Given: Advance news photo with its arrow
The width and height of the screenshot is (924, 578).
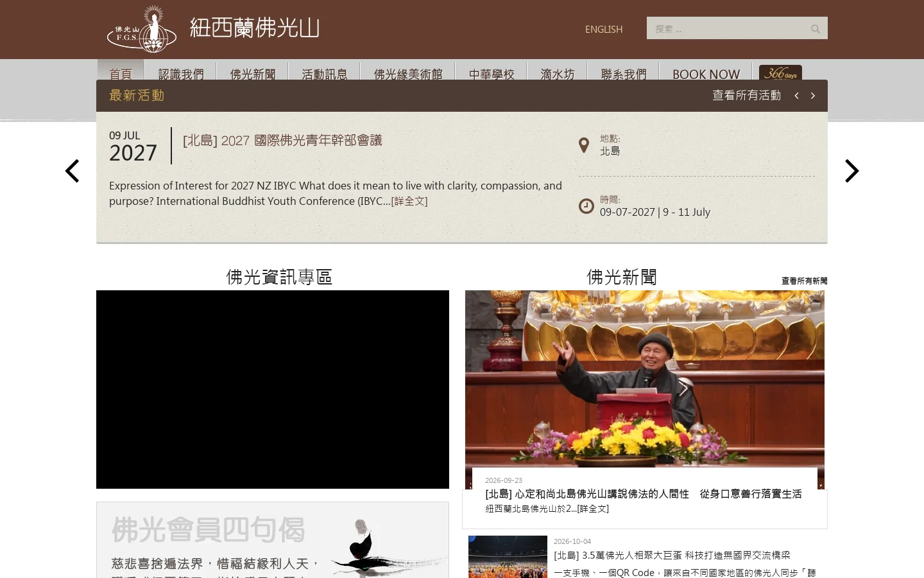Looking at the screenshot, I should [683, 388].
